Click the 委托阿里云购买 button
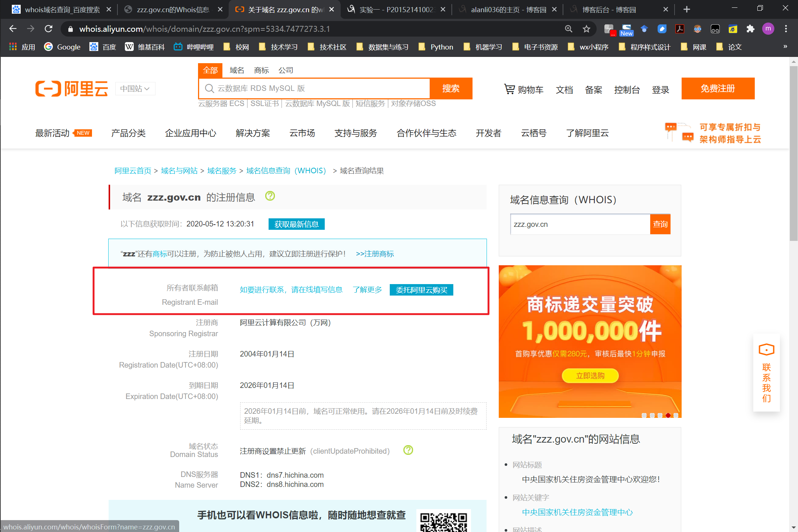Screen dimensions: 798x532 coord(421,290)
